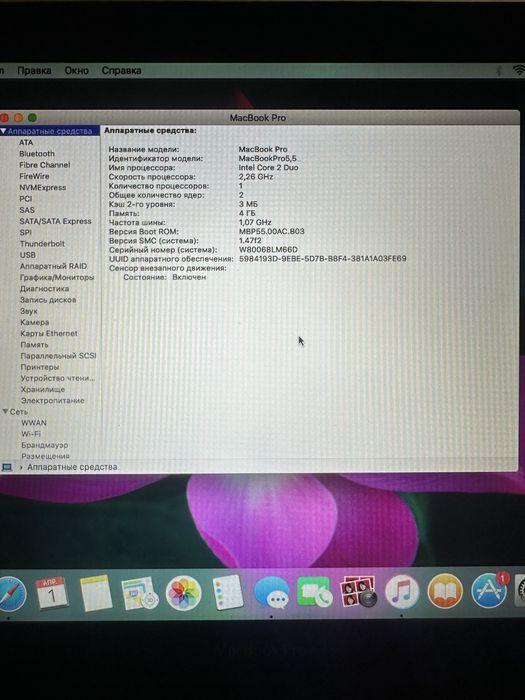The width and height of the screenshot is (525, 700).
Task: Open the Calendar app in Dock
Action: (52, 593)
